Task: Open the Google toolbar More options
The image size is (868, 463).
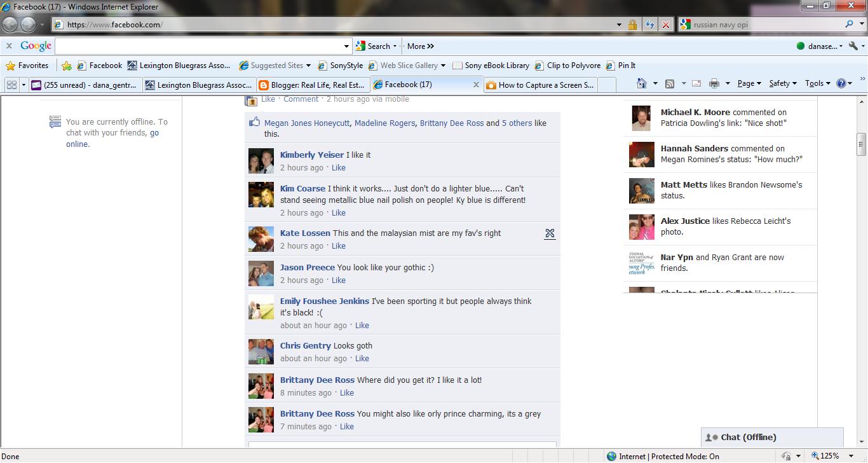Action: [x=420, y=46]
